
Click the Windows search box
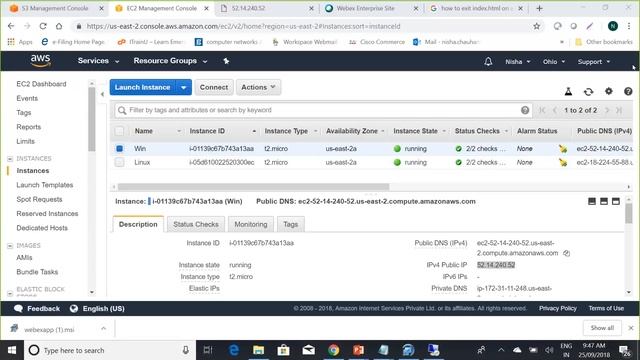(109, 350)
